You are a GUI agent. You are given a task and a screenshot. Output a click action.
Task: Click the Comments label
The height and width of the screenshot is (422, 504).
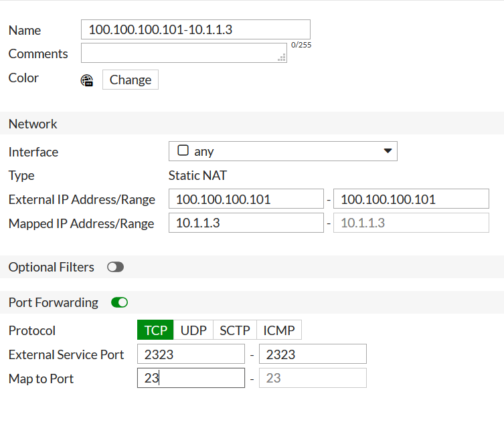pyautogui.click(x=38, y=54)
